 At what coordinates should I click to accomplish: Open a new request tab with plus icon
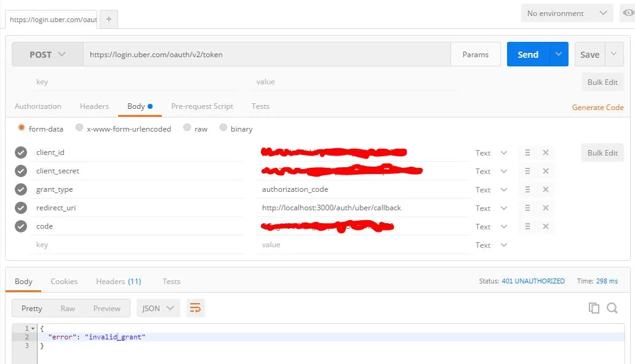pos(108,19)
